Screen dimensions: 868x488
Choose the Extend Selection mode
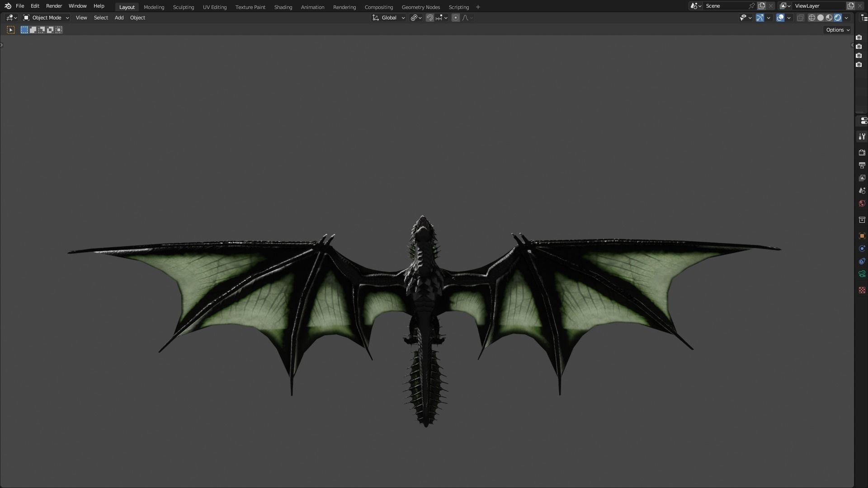pyautogui.click(x=33, y=30)
